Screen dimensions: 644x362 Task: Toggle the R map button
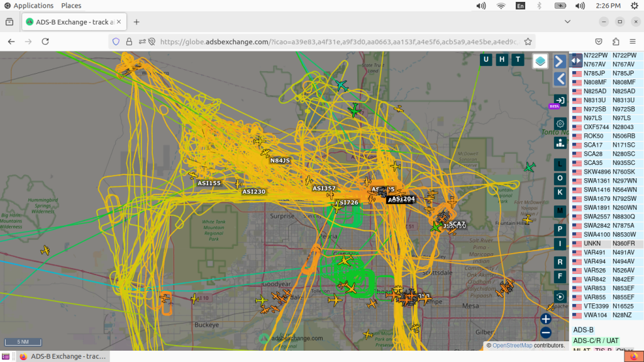pyautogui.click(x=560, y=263)
